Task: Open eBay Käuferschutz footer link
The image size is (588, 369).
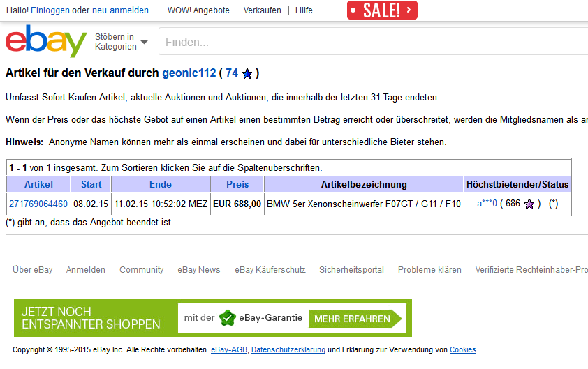Action: point(270,270)
